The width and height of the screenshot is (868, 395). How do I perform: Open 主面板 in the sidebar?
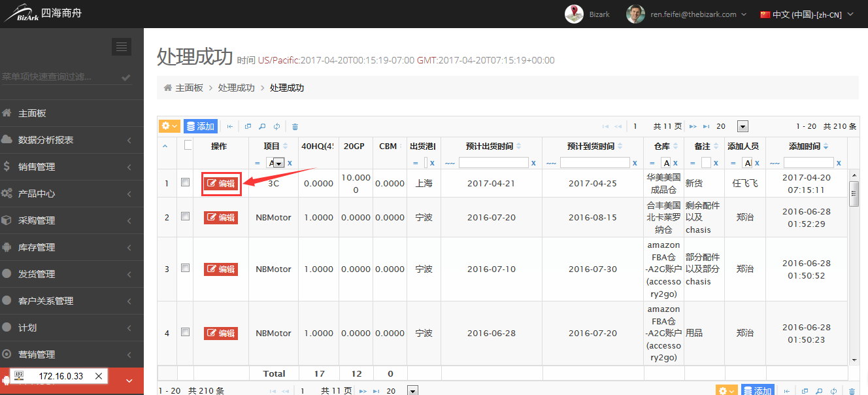click(x=72, y=113)
